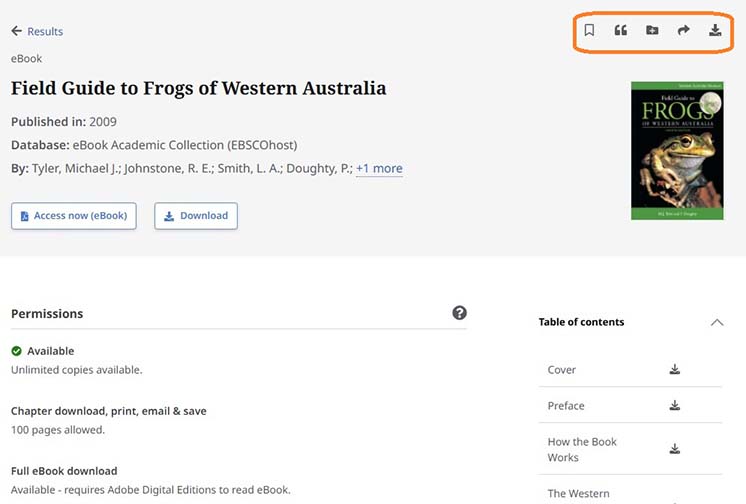The image size is (746, 504).
Task: Select Cover in the table of contents
Action: coord(562,370)
